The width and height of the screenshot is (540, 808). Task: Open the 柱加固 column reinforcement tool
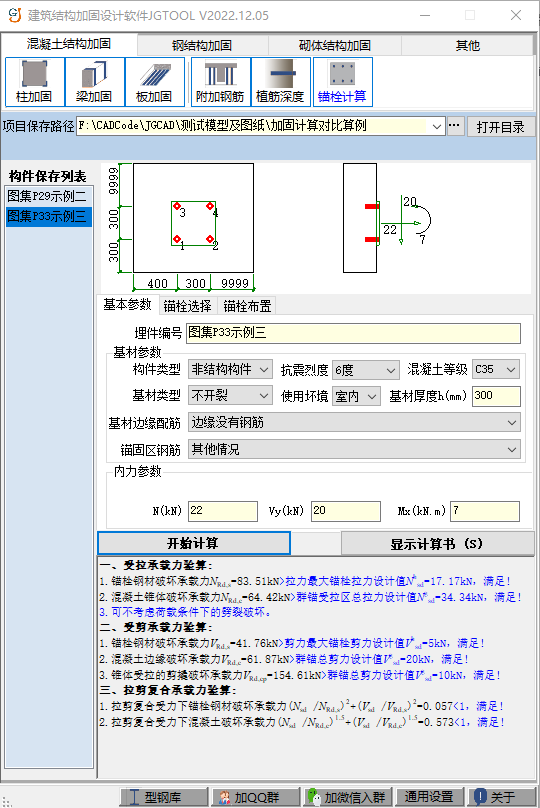pos(35,82)
